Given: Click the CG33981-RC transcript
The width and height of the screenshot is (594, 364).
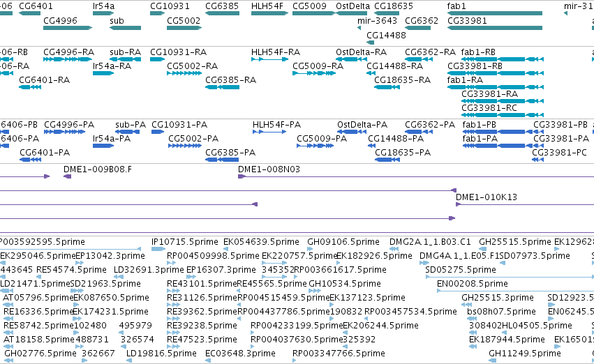Looking at the screenshot, I should 503,115.
